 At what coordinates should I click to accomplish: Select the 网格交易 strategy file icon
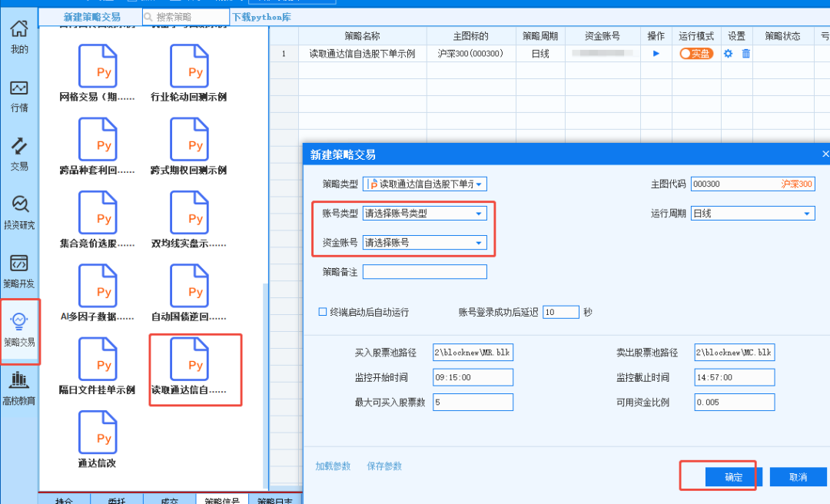click(x=98, y=66)
